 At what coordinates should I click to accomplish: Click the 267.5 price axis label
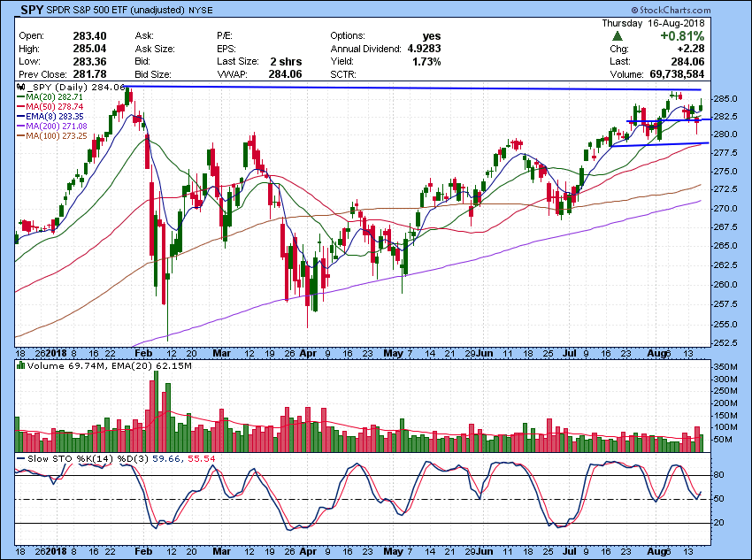pyautogui.click(x=725, y=226)
